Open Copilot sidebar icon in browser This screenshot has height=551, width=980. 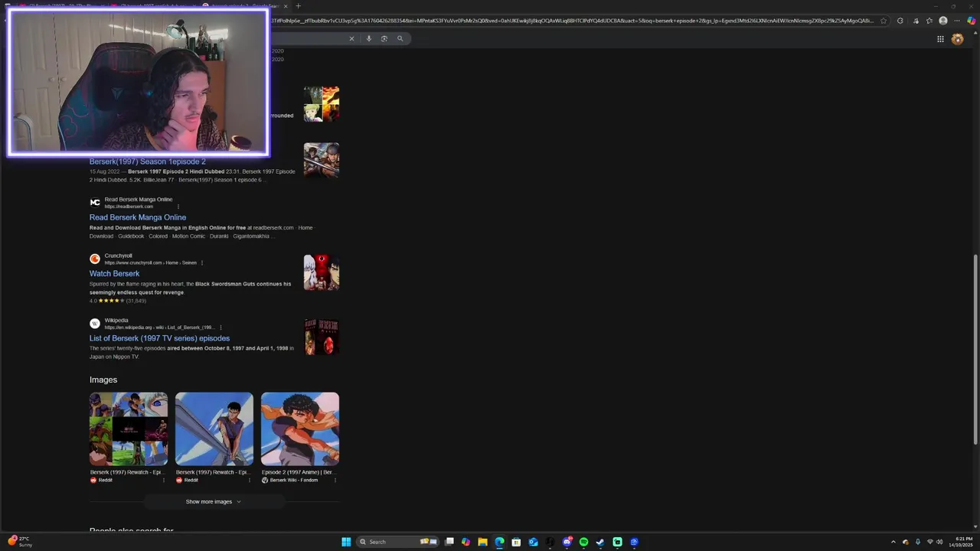point(972,21)
